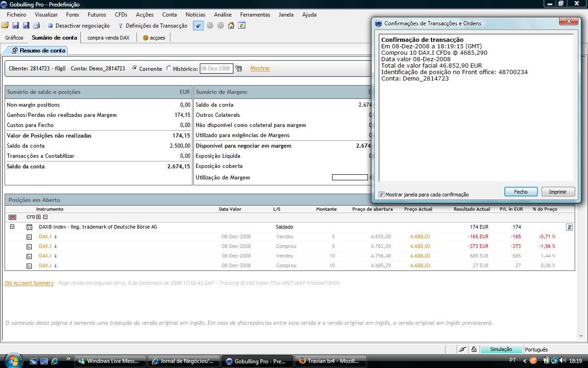Viewport: 588px width, 368px height.
Task: Open details icon of first DAX.I row
Action: [x=29, y=237]
